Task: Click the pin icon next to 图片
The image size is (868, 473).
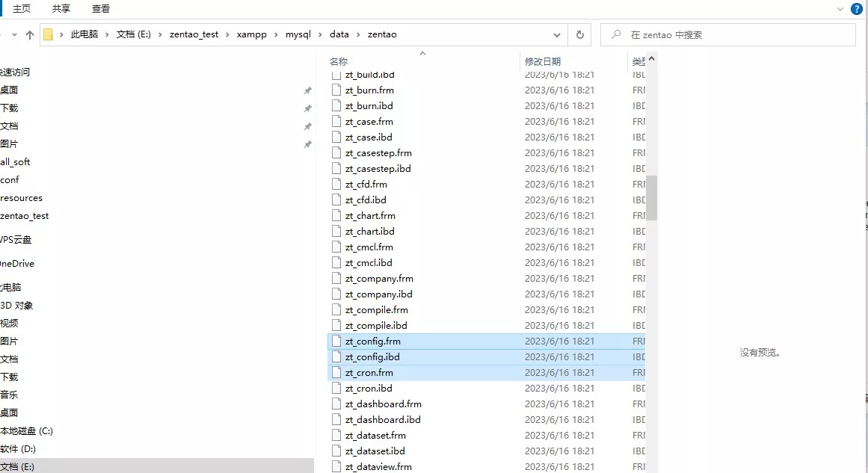Action: pos(308,144)
